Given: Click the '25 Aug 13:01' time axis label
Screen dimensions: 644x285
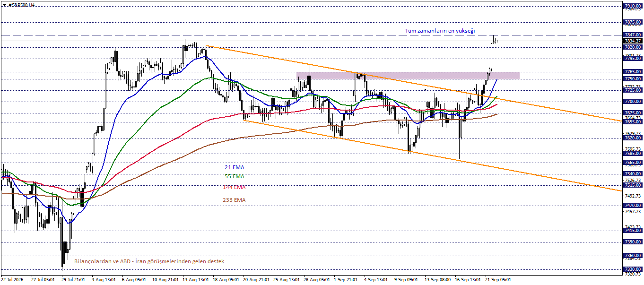Looking at the screenshot, I should (286, 280).
